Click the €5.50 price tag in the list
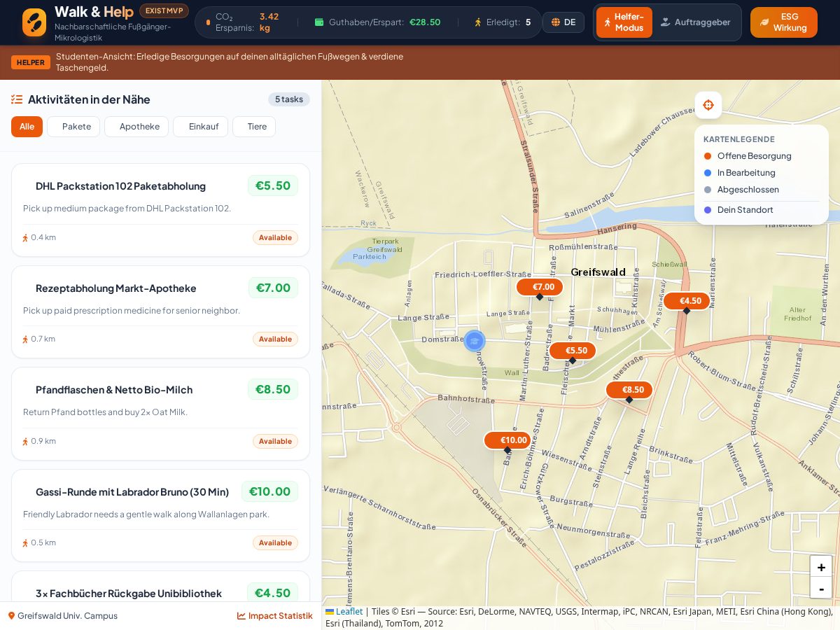 coord(273,185)
